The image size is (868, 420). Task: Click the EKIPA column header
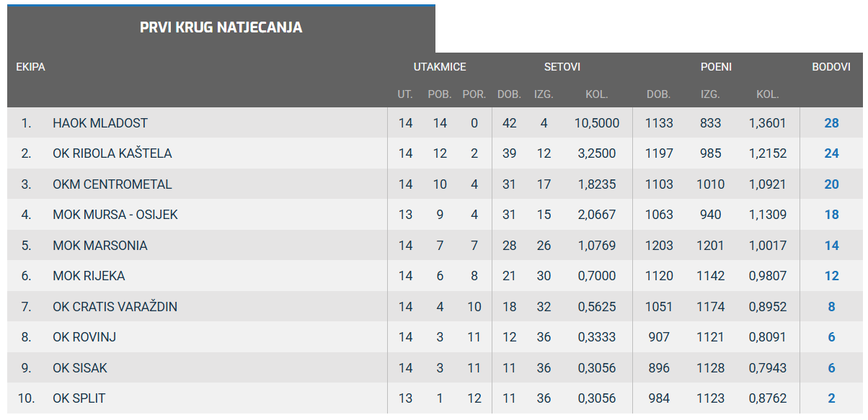pyautogui.click(x=31, y=67)
